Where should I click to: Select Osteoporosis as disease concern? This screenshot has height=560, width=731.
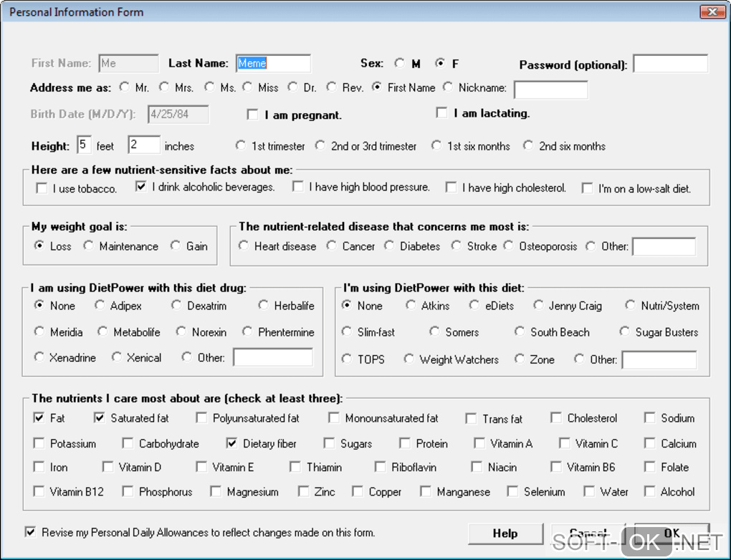click(508, 246)
